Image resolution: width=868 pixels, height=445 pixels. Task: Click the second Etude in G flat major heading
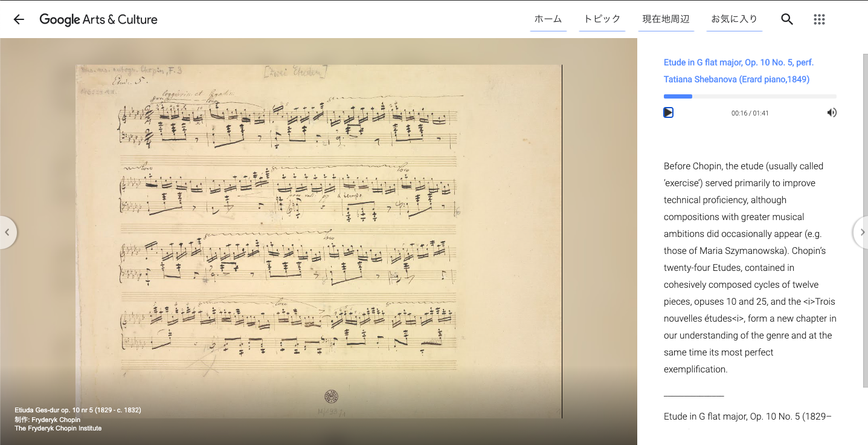pyautogui.click(x=748, y=417)
